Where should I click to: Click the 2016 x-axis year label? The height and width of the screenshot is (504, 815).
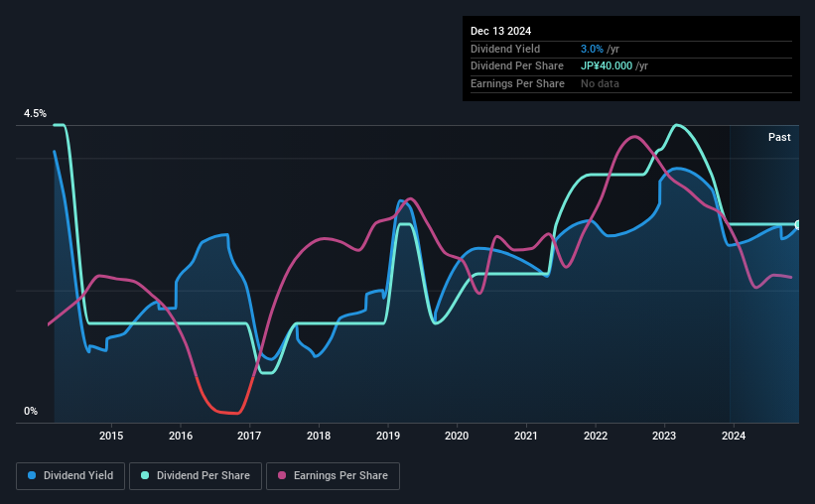(x=181, y=436)
